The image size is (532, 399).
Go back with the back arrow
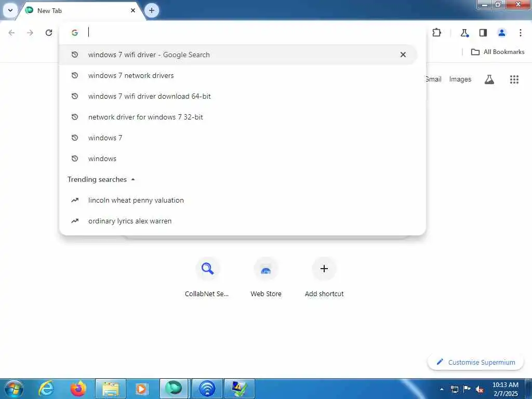click(x=11, y=33)
